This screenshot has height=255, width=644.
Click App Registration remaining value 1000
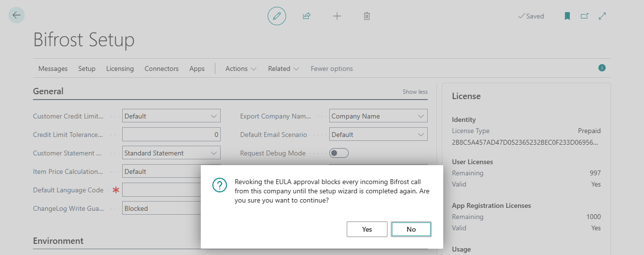(x=593, y=217)
